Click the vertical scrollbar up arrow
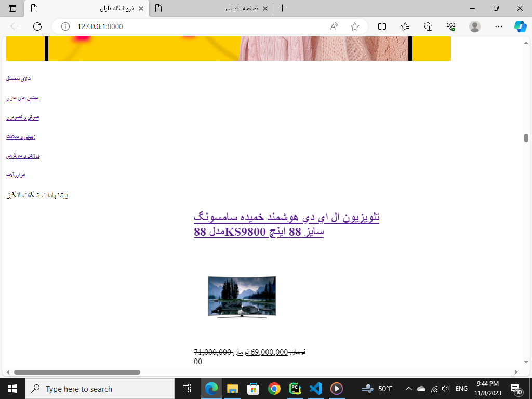 (x=526, y=43)
